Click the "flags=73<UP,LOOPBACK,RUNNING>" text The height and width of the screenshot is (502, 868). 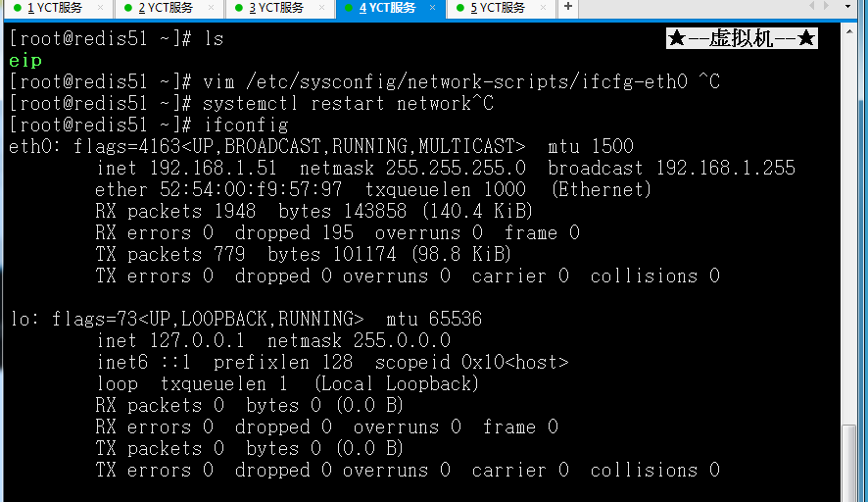[208, 320]
